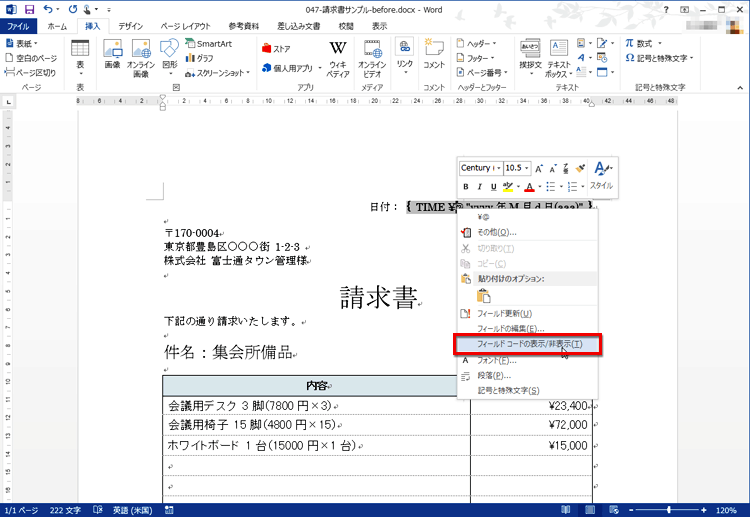Click the read mode icon in status bar

(x=566, y=510)
